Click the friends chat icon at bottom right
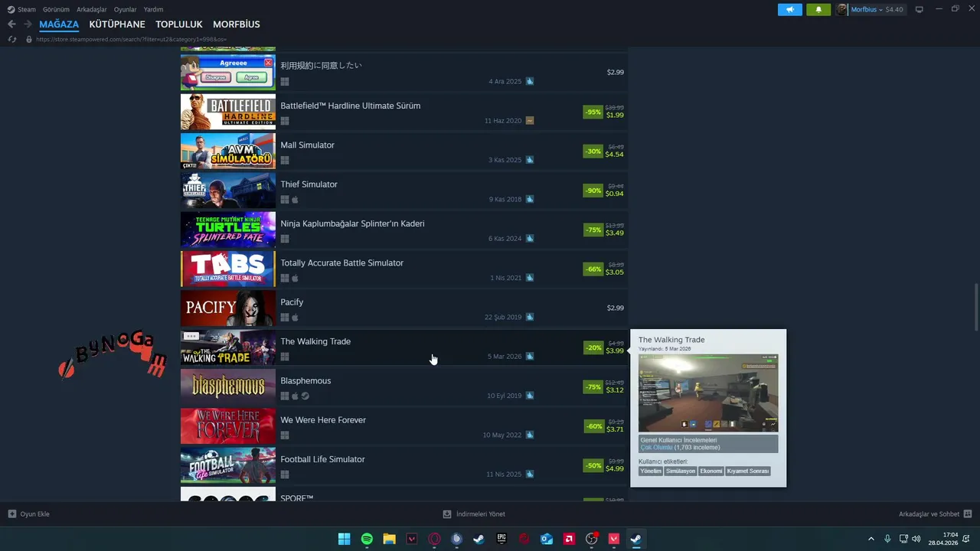This screenshot has width=980, height=551. 968,514
